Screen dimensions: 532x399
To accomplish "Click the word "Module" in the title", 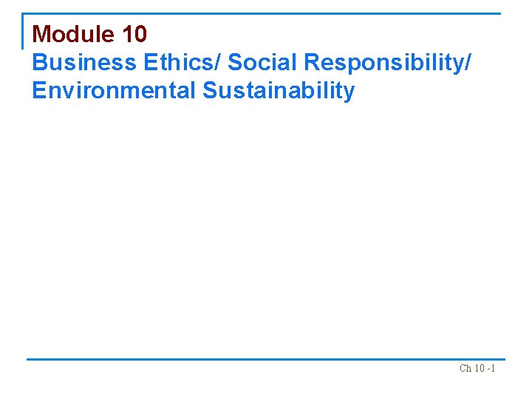I will click(74, 34).
